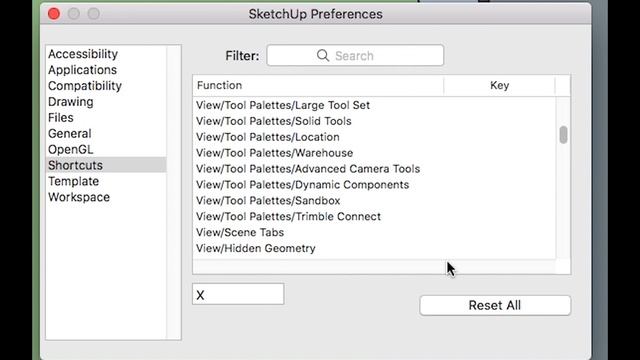Screen dimensions: 640x360
Task: Click the Filter search field
Action: pos(355,56)
